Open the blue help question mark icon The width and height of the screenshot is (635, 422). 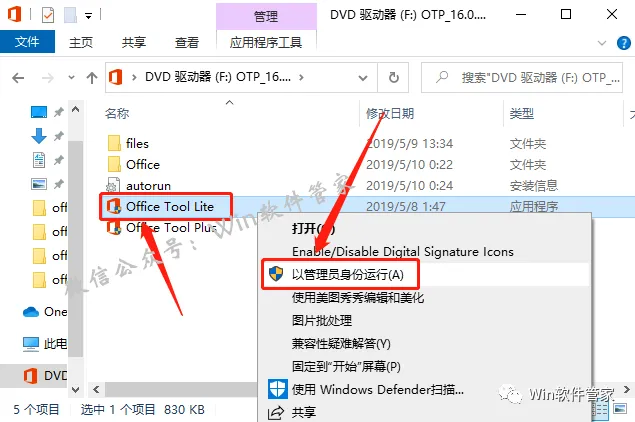click(624, 43)
